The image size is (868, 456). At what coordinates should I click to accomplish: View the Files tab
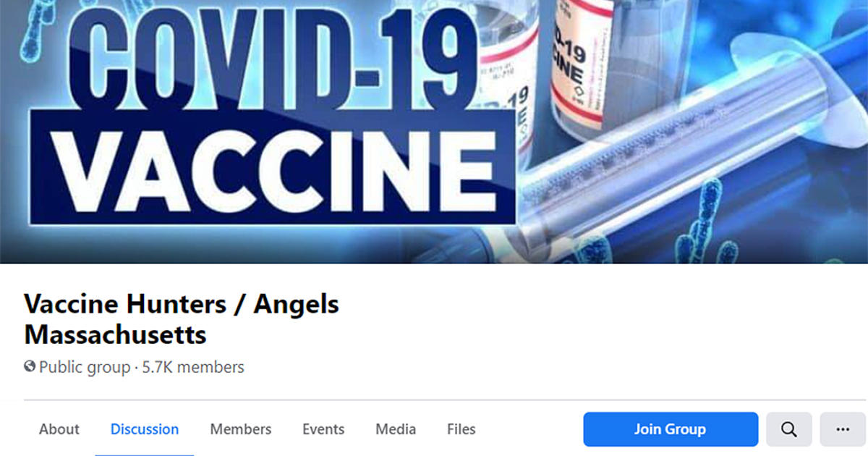[461, 429]
